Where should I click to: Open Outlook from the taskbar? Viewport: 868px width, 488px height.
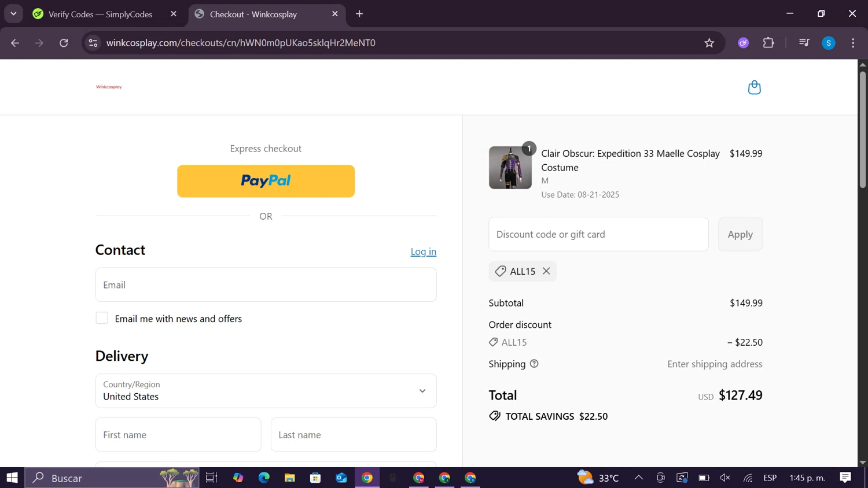click(341, 478)
